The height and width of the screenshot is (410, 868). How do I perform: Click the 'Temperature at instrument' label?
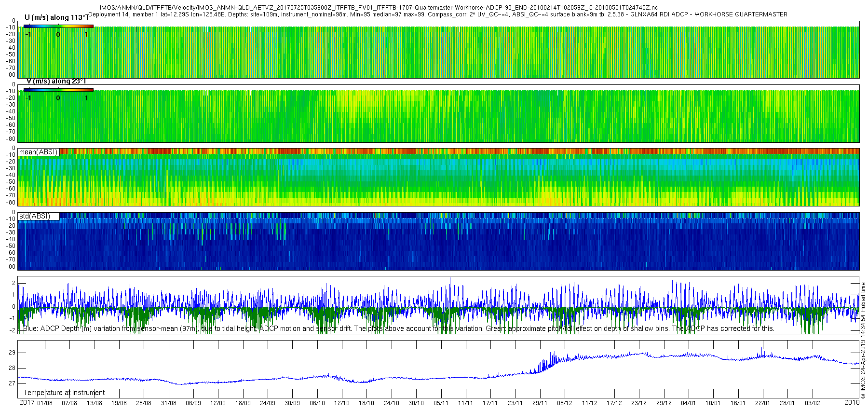click(64, 393)
